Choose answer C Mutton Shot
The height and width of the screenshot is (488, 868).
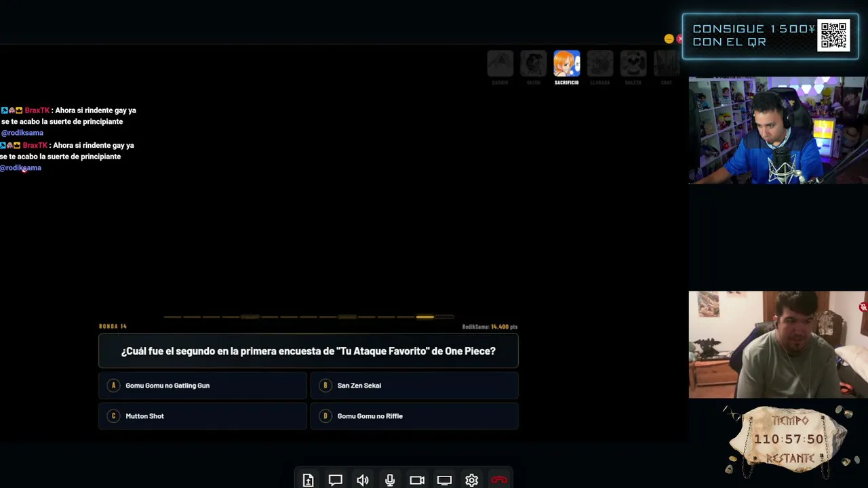(x=203, y=416)
